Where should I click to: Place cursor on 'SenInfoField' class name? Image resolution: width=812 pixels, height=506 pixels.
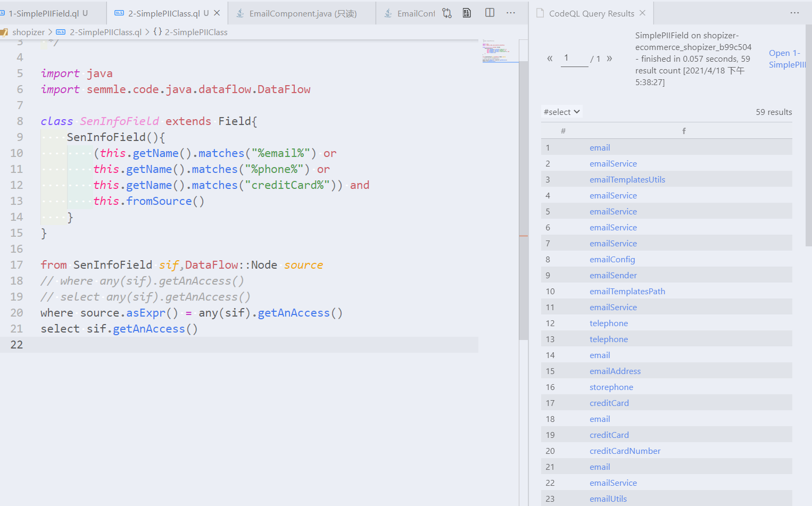click(119, 121)
